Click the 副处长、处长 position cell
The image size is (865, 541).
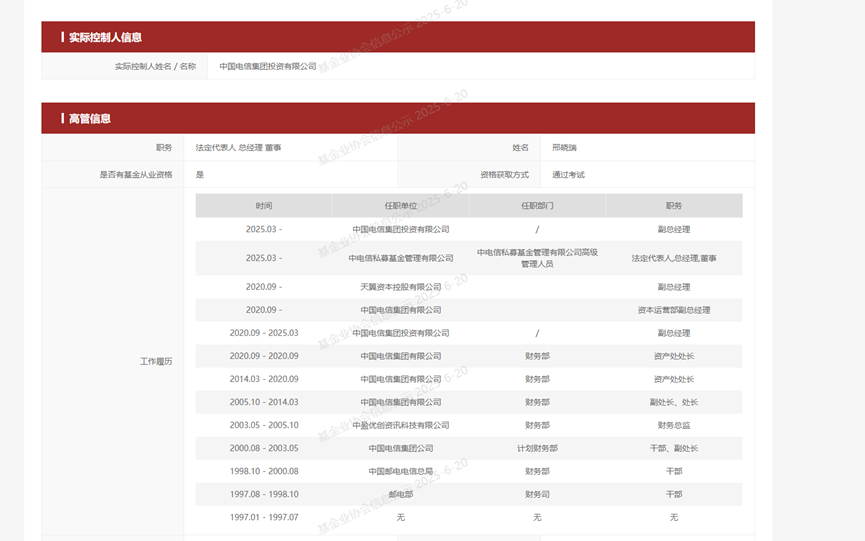point(674,403)
